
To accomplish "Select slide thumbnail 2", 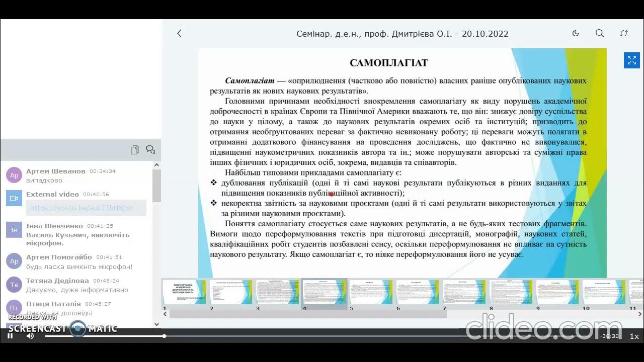I will (231, 292).
